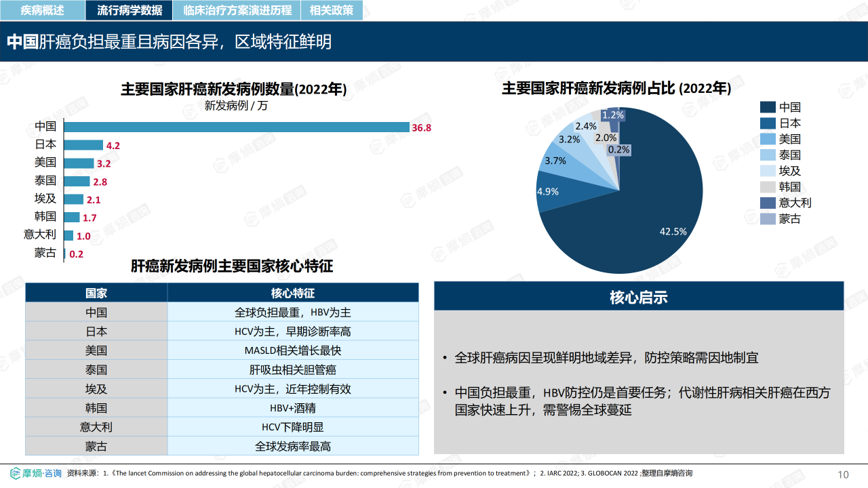Click the bar value 3.2
This screenshot has width=868, height=488.
click(104, 164)
